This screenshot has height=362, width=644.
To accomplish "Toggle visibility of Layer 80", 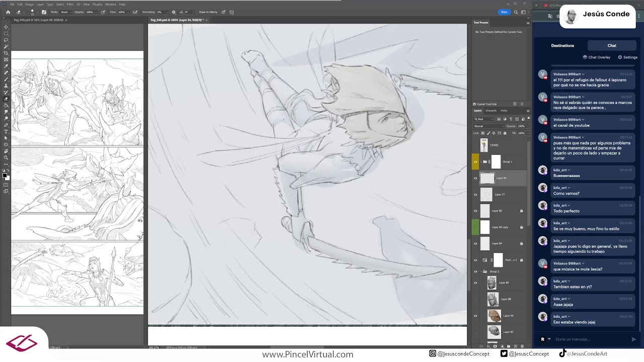I will (475, 211).
